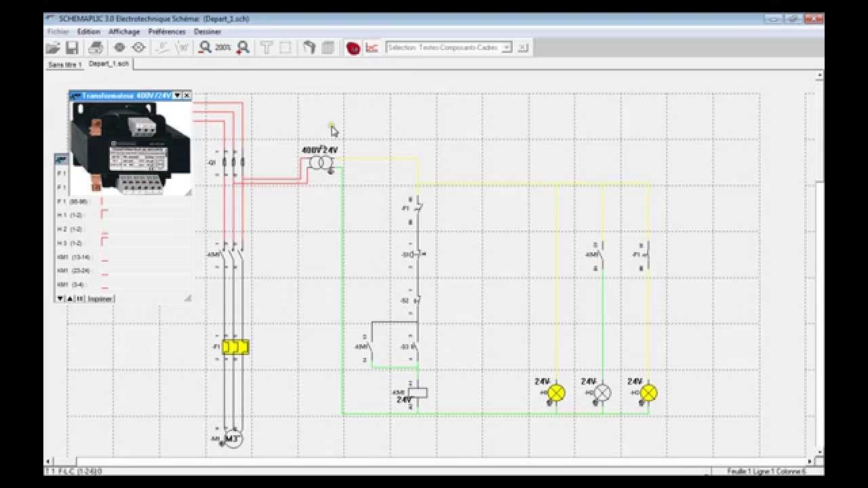Open the Dessiner menu
The height and width of the screenshot is (488, 868).
click(x=208, y=31)
